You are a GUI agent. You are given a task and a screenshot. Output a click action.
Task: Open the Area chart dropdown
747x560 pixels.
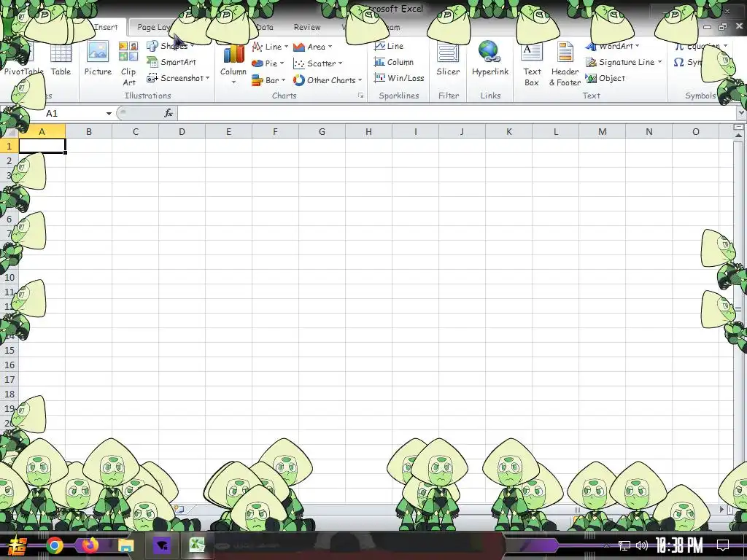click(x=312, y=47)
